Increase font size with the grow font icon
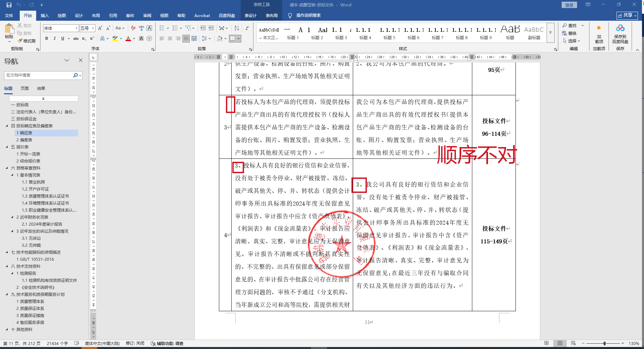 click(101, 28)
